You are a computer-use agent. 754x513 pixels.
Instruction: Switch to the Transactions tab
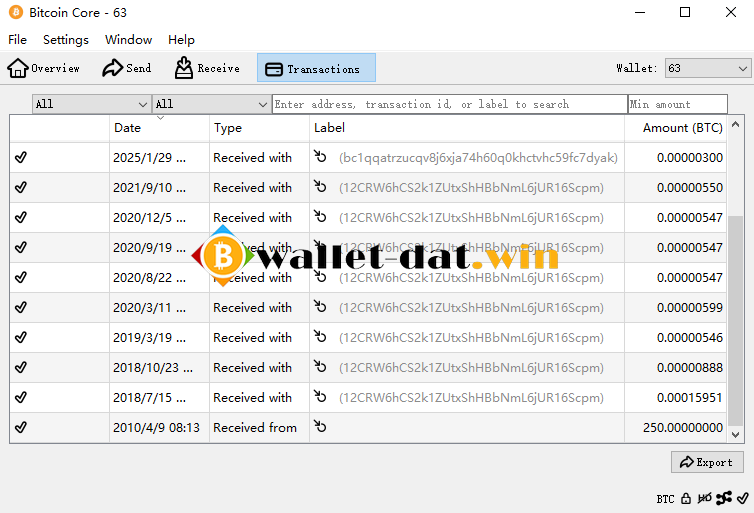click(x=316, y=68)
